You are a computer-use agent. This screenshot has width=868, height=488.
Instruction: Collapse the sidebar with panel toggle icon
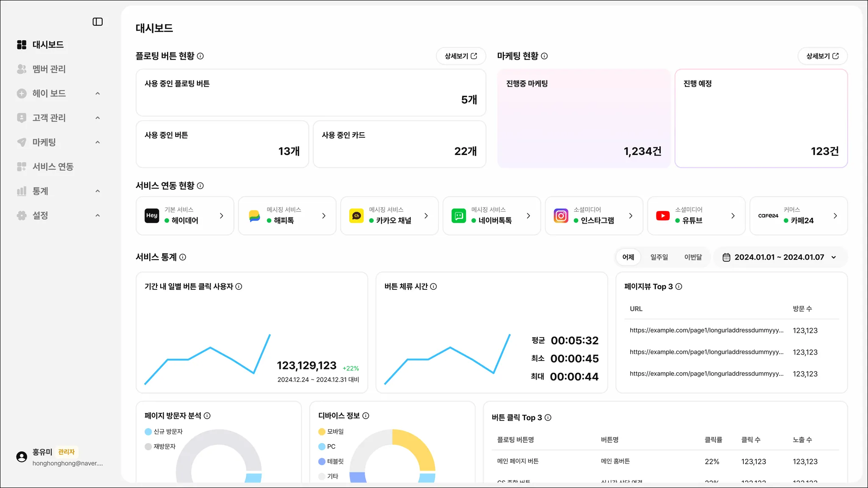pyautogui.click(x=97, y=22)
